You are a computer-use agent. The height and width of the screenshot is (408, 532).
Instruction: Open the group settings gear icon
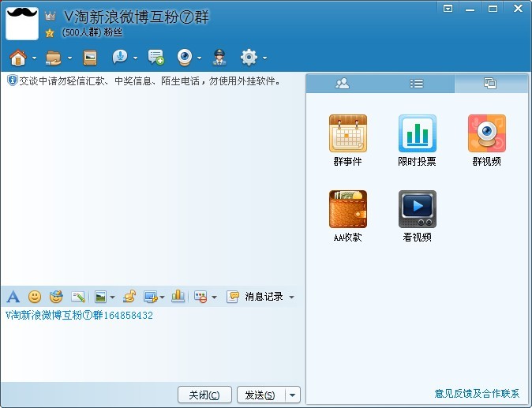[249, 58]
